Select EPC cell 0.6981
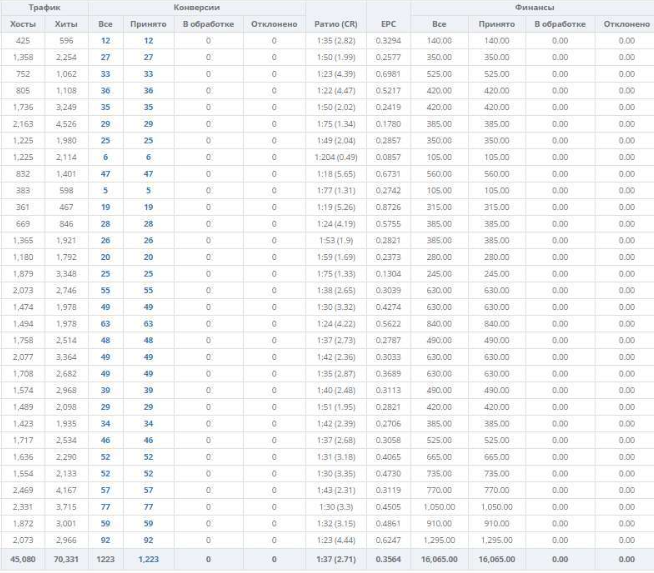 [x=388, y=74]
